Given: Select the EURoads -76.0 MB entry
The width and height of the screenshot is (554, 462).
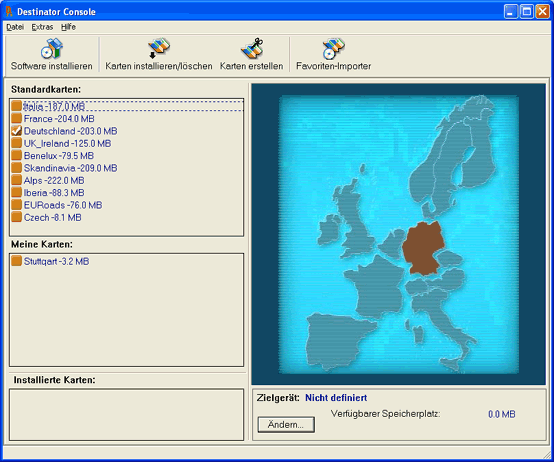Looking at the screenshot, I should pyautogui.click(x=63, y=205).
